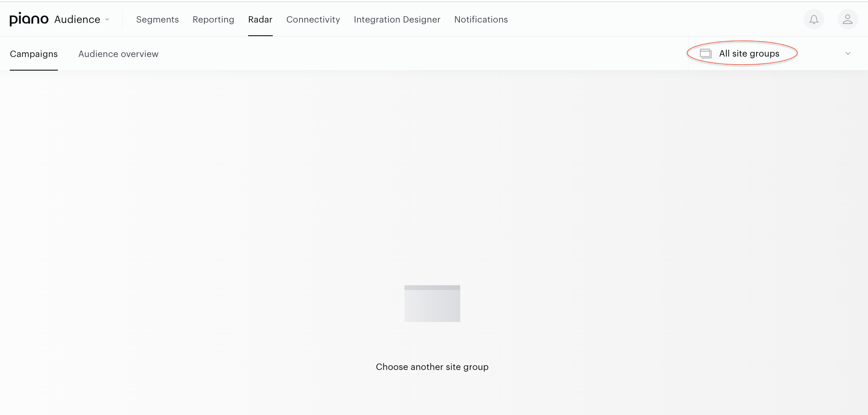The height and width of the screenshot is (415, 868).
Task: Click the empty-state placeholder image
Action: [x=432, y=304]
